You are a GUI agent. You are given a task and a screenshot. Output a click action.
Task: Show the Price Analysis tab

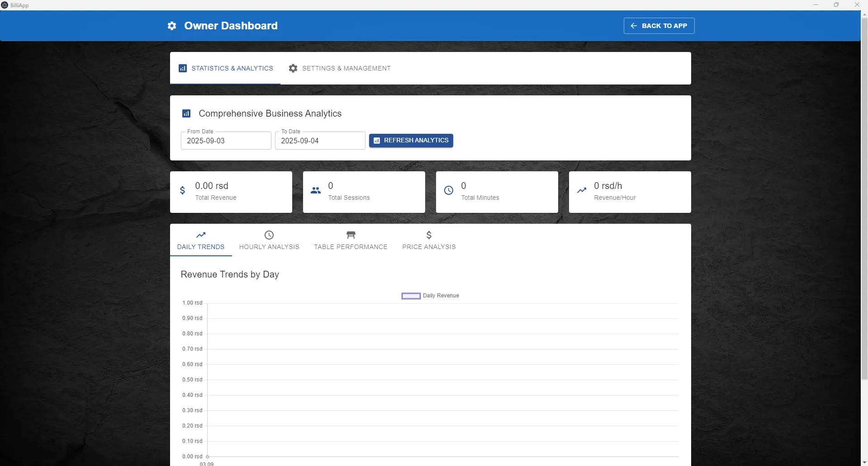pyautogui.click(x=429, y=240)
